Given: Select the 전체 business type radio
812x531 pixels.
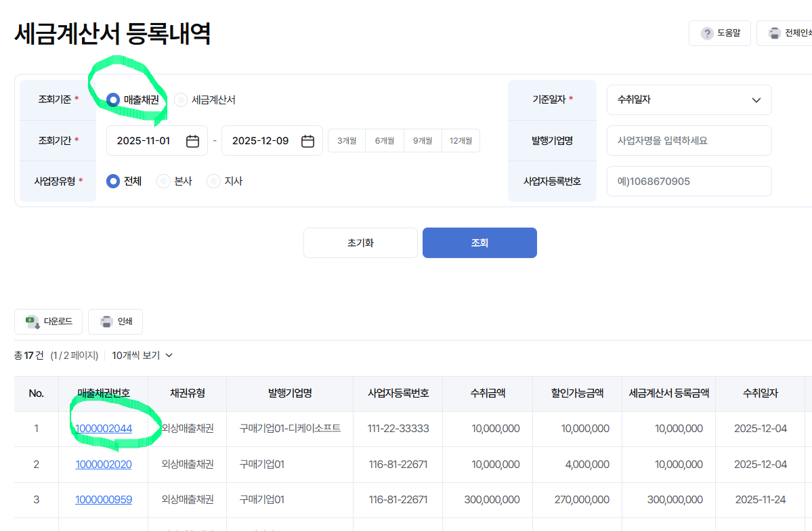Looking at the screenshot, I should [x=113, y=182].
